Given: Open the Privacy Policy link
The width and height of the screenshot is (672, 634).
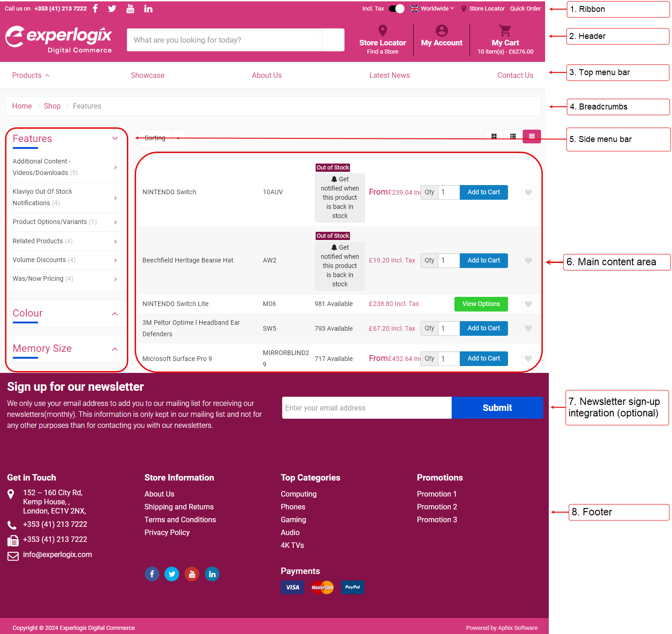Looking at the screenshot, I should click(167, 532).
